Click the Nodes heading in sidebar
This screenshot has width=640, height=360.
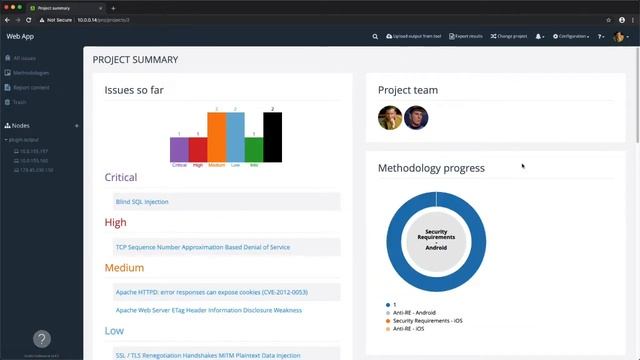tap(17, 126)
